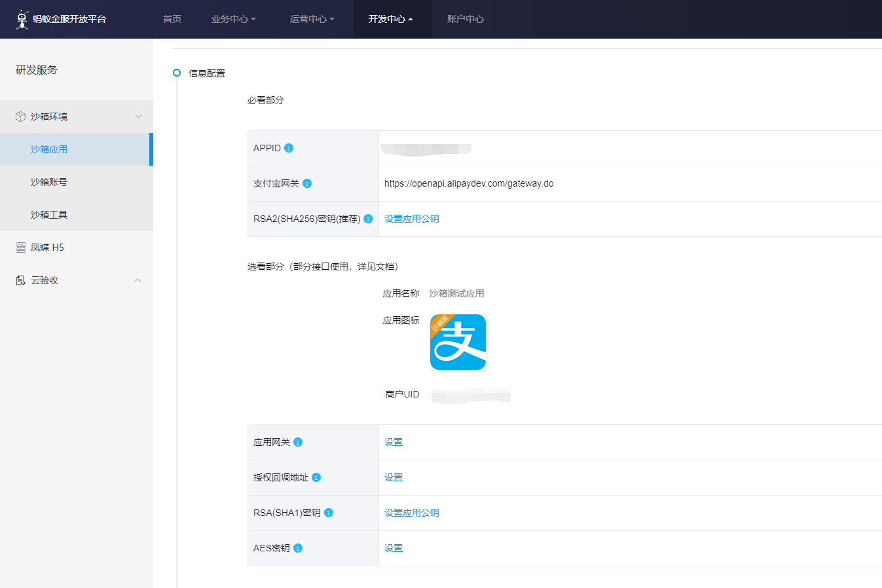
Task: Open the 首页 menu item
Action: (x=172, y=19)
